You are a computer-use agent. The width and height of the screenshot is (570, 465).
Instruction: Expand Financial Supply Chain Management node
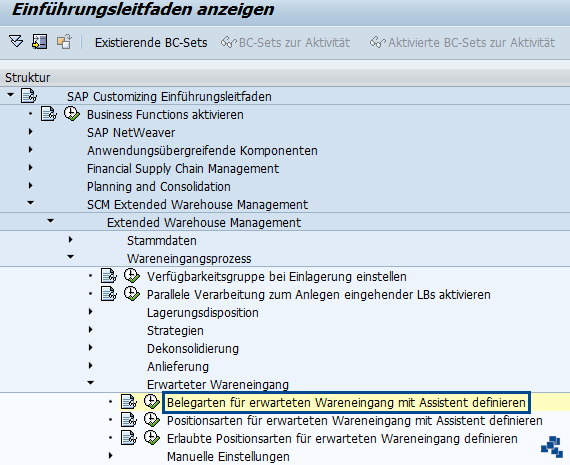[x=31, y=168]
